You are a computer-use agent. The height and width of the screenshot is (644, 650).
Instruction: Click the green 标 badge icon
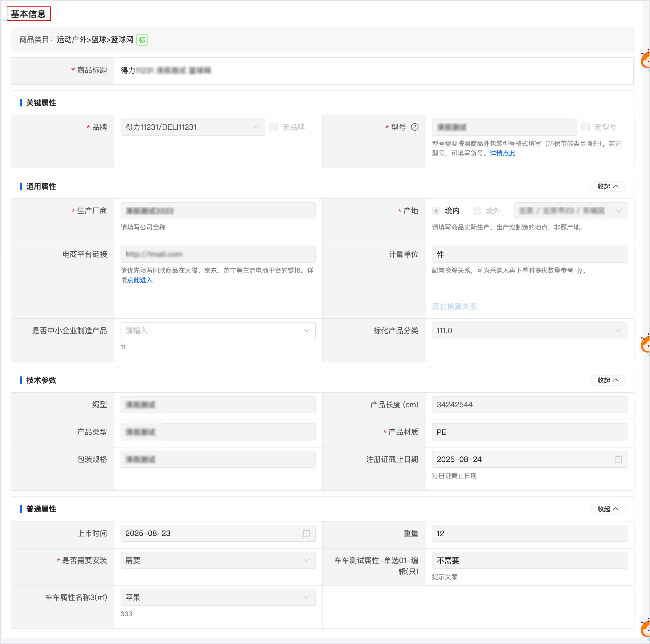(x=142, y=40)
